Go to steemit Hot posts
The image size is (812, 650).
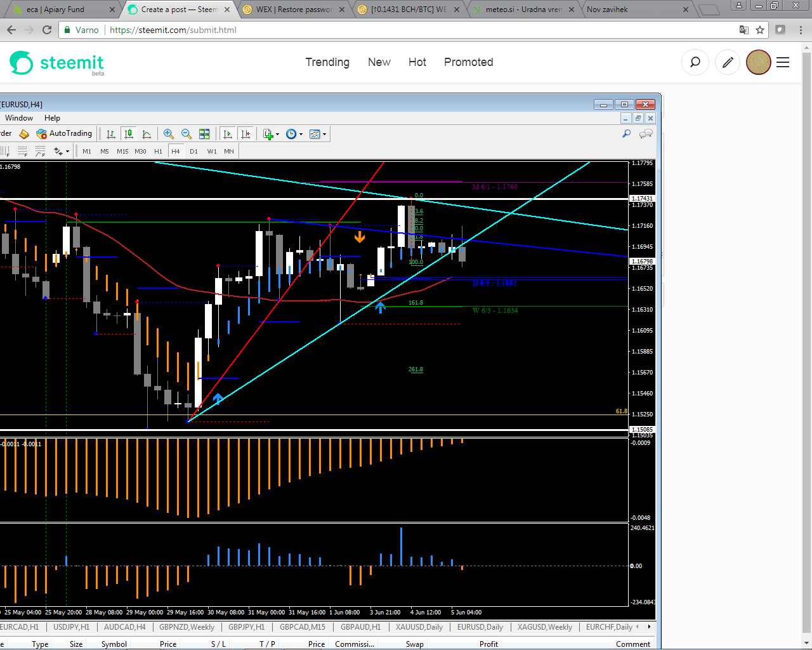(417, 62)
